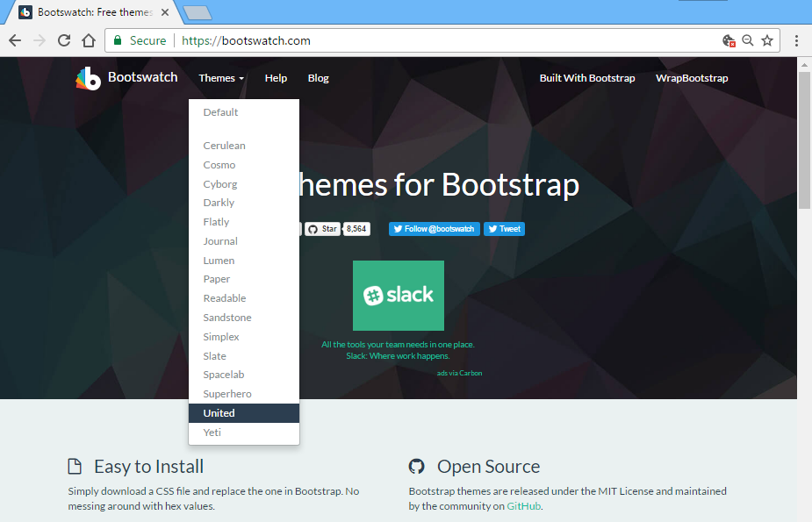Choose the Spacelab theme
This screenshot has height=522, width=812.
pyautogui.click(x=244, y=375)
